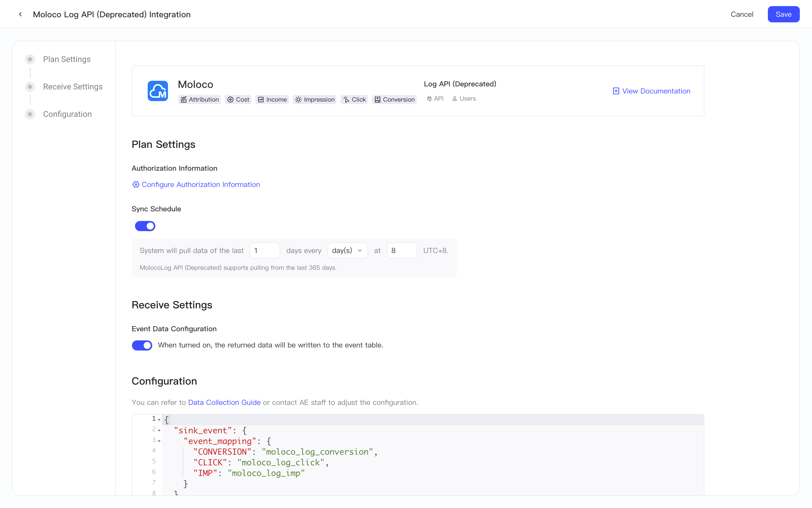Focus the sync hour field showing 8

402,251
